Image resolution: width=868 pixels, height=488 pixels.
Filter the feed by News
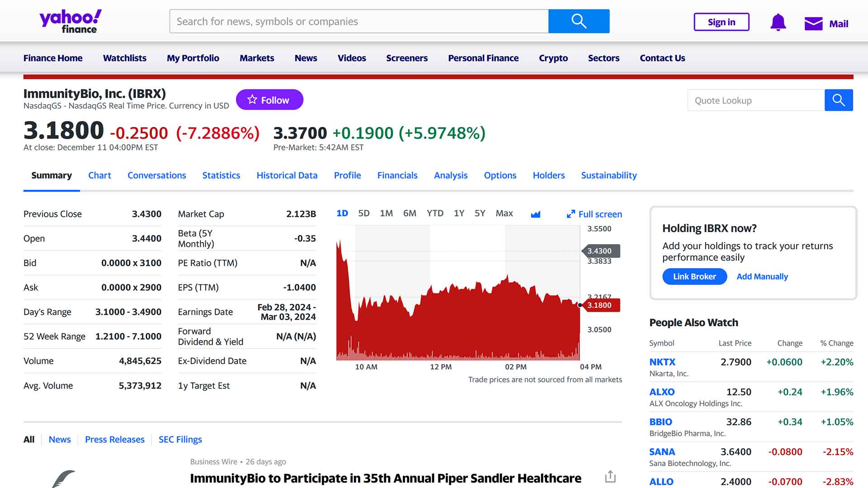[60, 440]
